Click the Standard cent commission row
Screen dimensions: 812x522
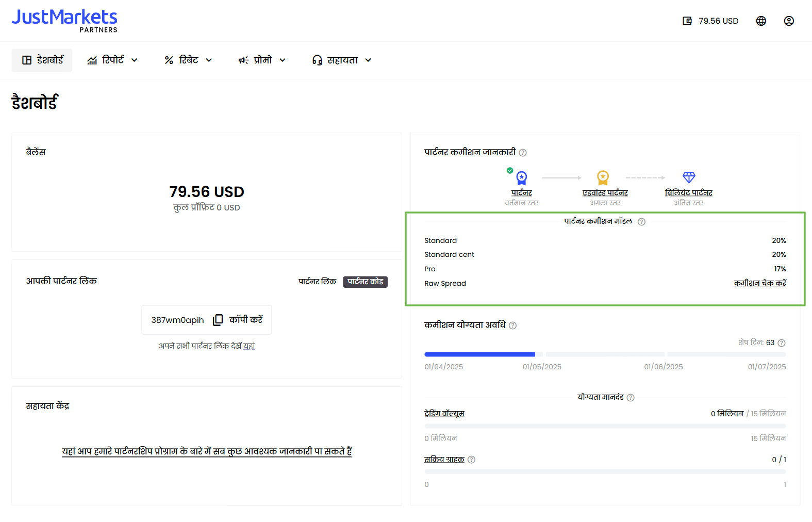(x=605, y=255)
